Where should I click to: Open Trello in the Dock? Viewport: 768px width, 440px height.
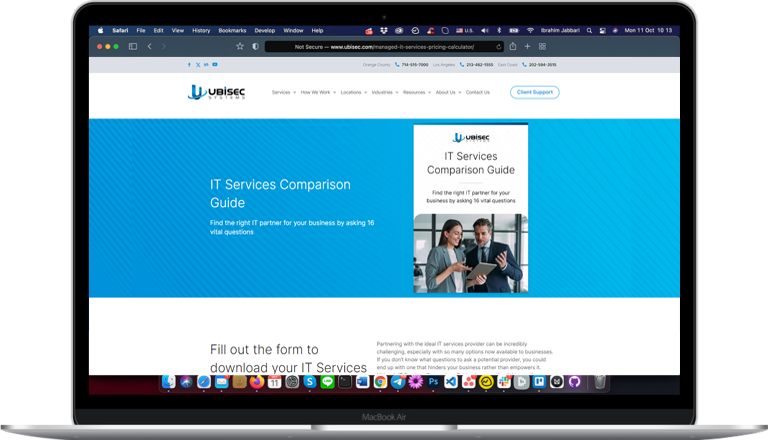point(539,382)
